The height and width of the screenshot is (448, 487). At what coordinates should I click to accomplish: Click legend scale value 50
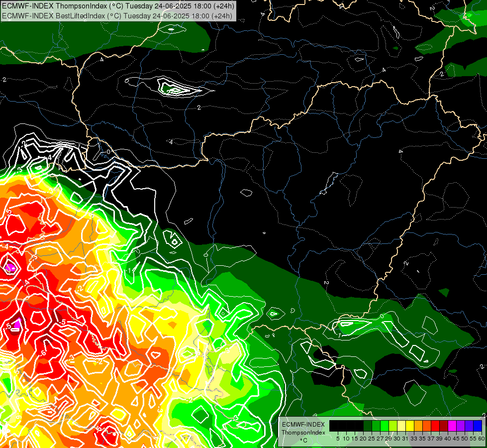coord(465,439)
